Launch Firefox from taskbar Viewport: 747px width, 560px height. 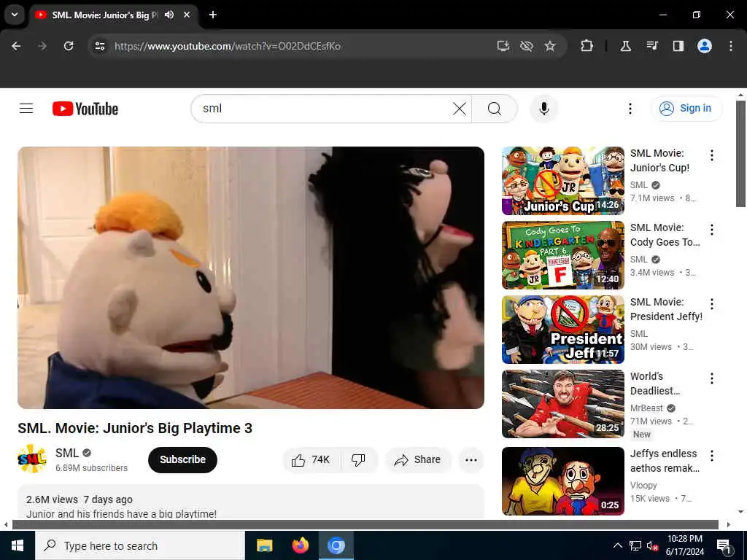(x=300, y=545)
